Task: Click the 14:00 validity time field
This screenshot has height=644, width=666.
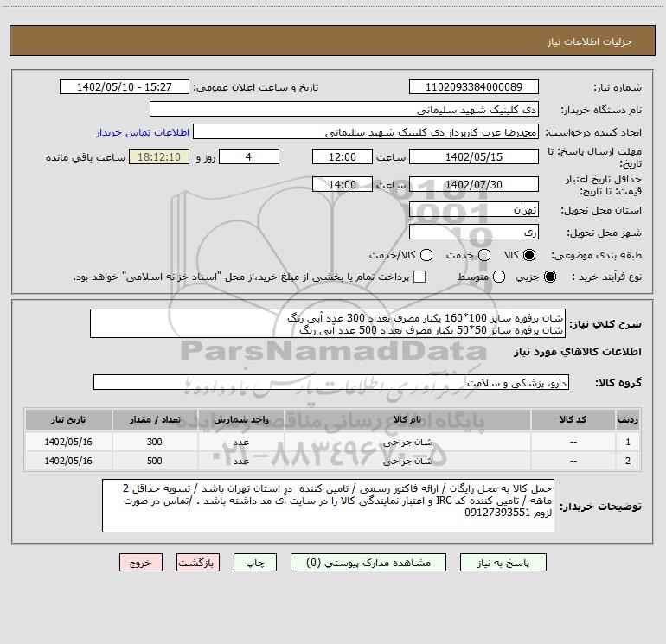Action: 343,184
